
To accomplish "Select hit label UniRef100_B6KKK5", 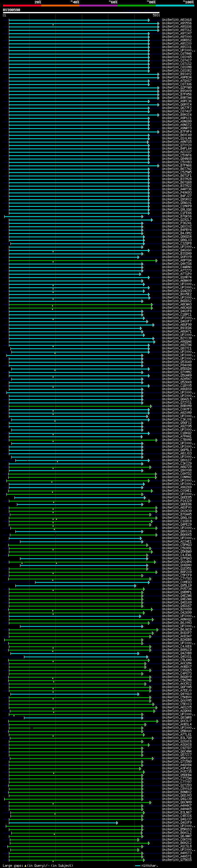I will tap(177, 535).
